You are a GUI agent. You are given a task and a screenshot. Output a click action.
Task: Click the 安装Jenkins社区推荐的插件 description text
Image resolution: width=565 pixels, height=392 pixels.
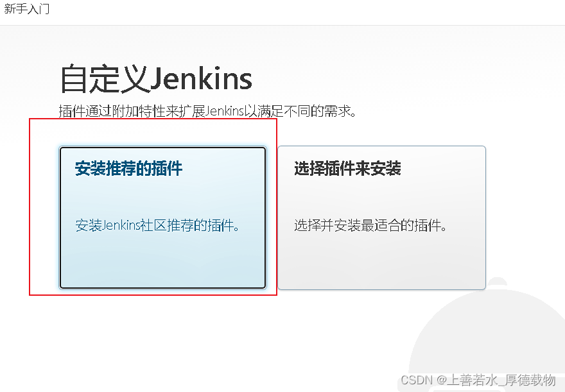tap(157, 225)
